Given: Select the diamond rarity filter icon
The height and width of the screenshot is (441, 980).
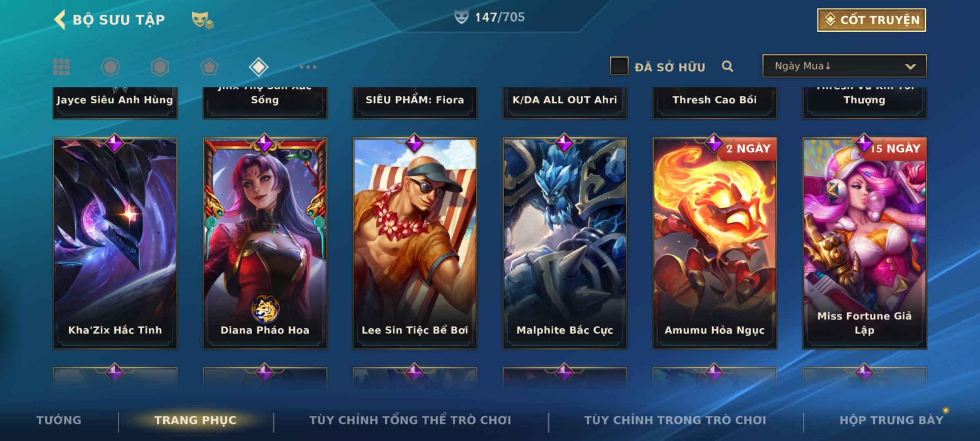Looking at the screenshot, I should tap(258, 67).
